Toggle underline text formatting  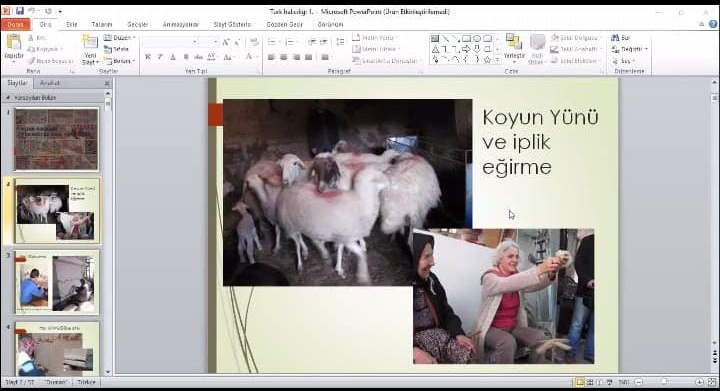point(173,57)
